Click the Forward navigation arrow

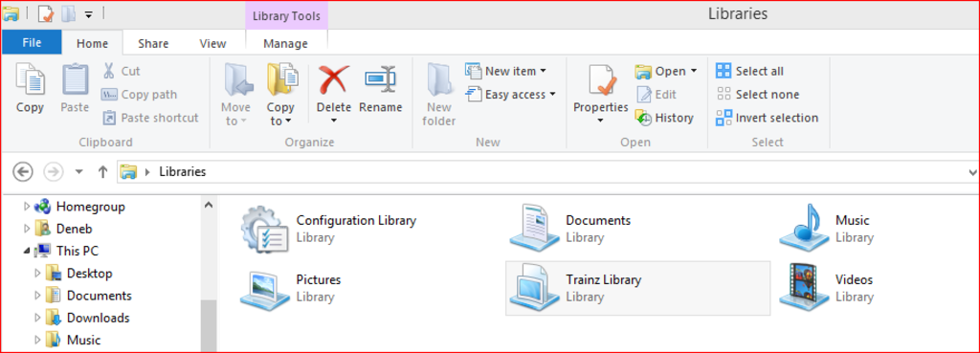(x=54, y=171)
